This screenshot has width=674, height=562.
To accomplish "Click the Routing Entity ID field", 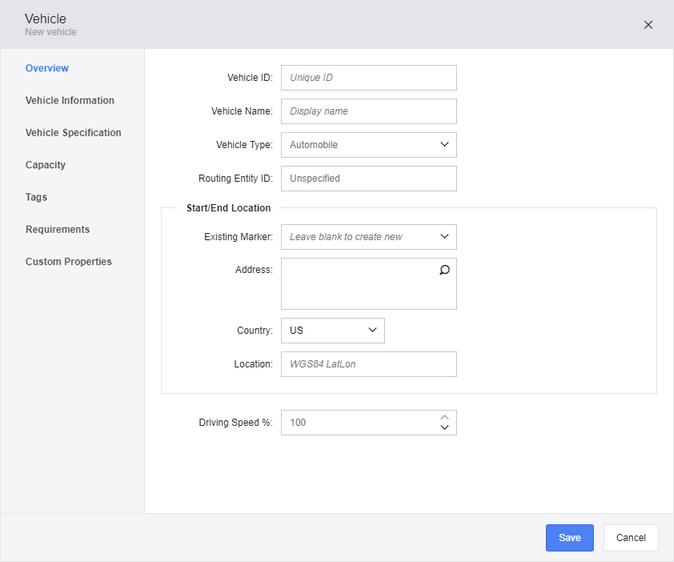I will pyautogui.click(x=369, y=178).
